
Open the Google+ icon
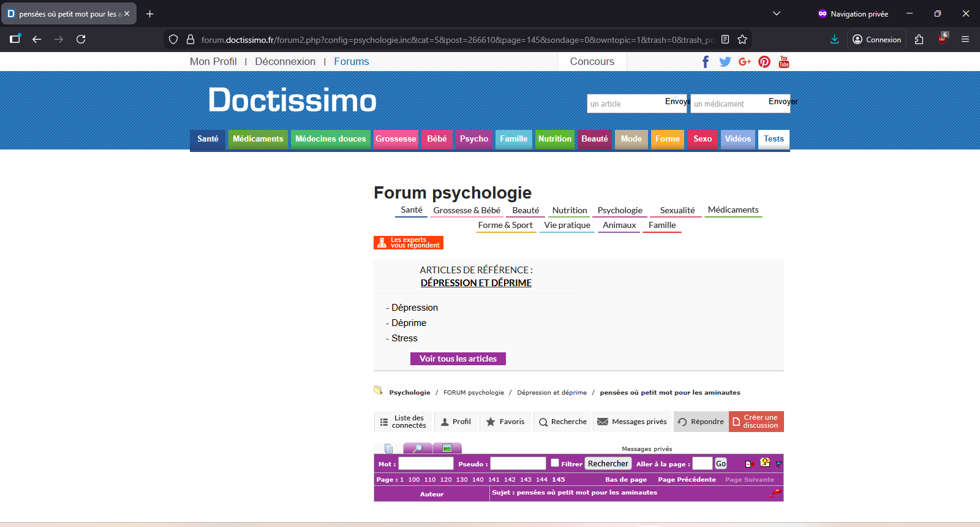coord(745,61)
